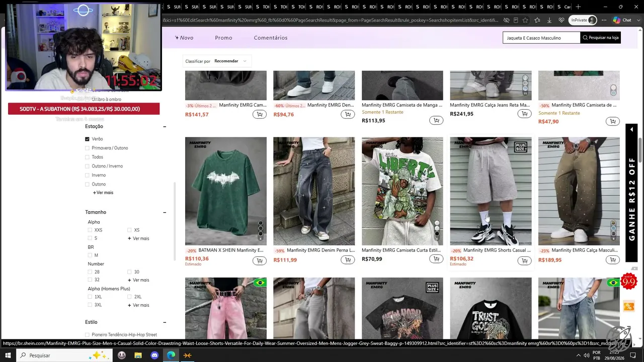Screen dimensions: 644x362
Task: Open the Promo store tab
Action: click(223, 38)
